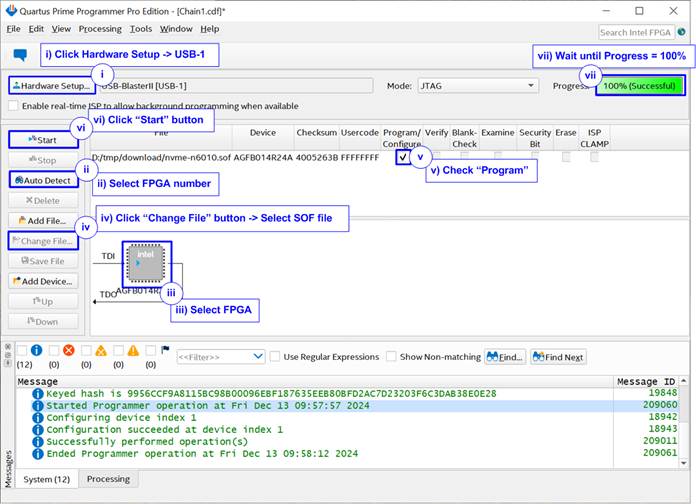Image resolution: width=696 pixels, height=504 pixels.
Task: Click the Save File button
Action: point(43,261)
